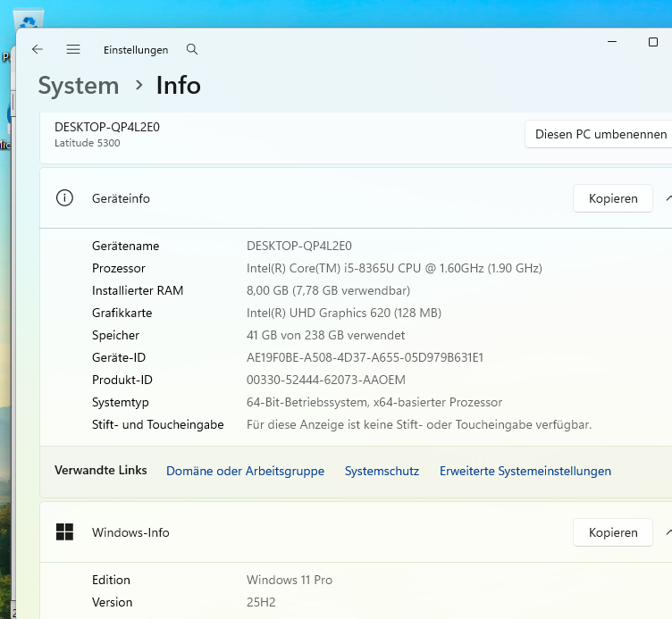This screenshot has width=672, height=619.
Task: Click the Windows logo beside Windows-Info
Action: click(x=64, y=532)
